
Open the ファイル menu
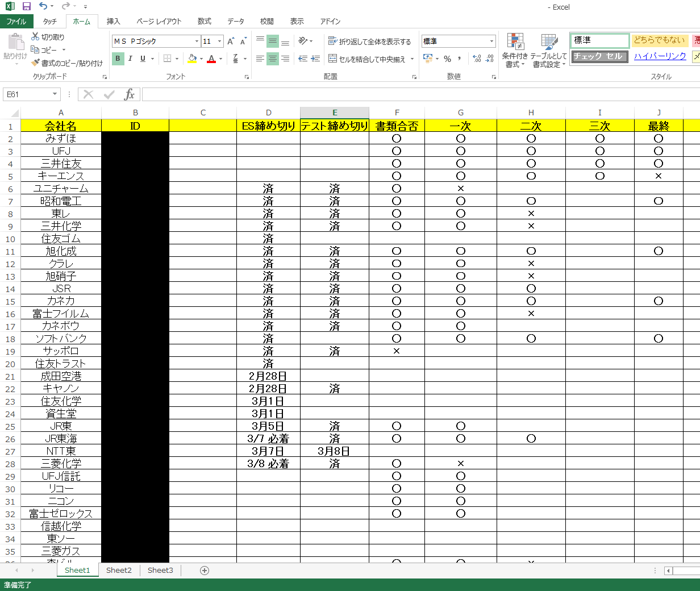(x=16, y=21)
